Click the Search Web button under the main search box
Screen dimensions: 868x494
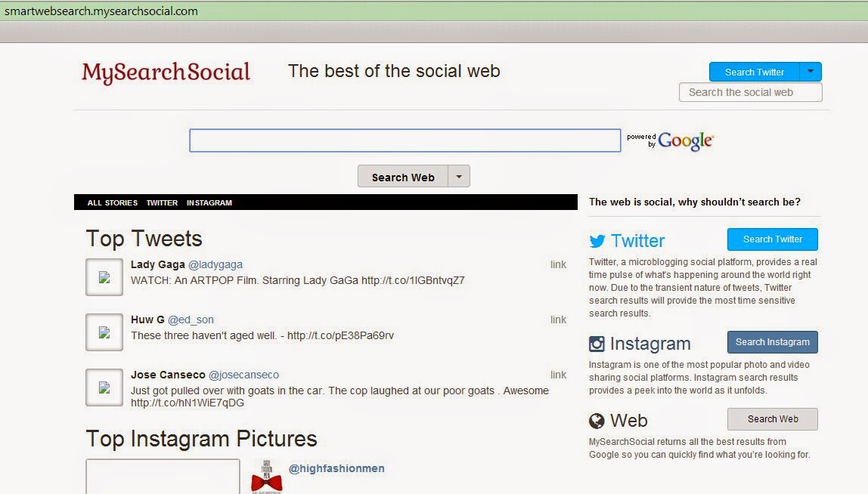coord(403,177)
